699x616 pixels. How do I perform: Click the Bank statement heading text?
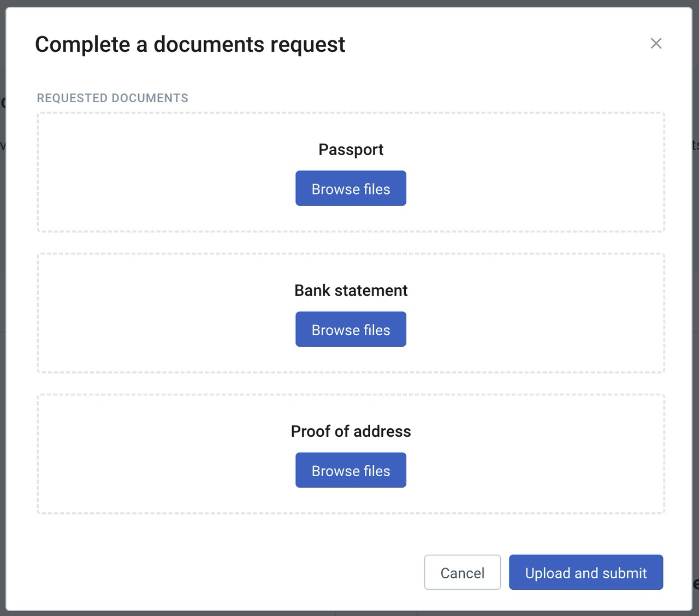pyautogui.click(x=351, y=291)
